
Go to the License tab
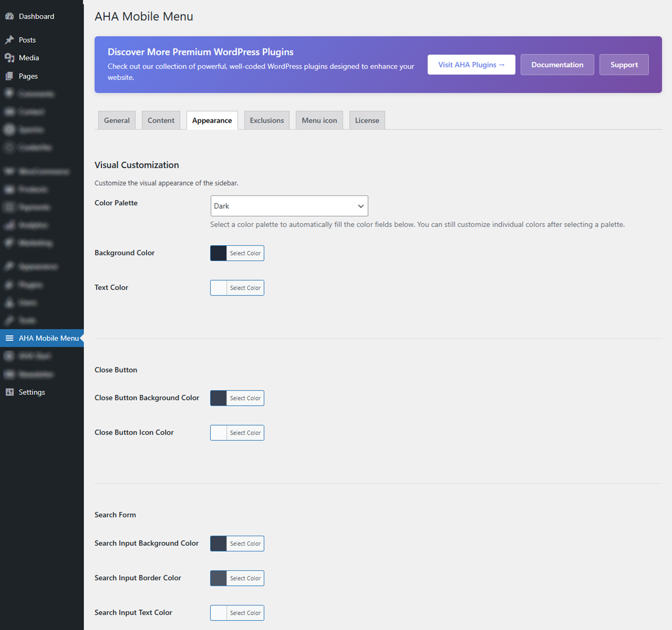367,121
